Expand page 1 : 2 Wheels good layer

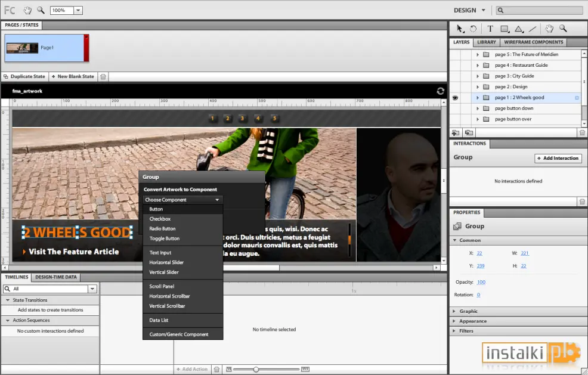[x=477, y=98]
